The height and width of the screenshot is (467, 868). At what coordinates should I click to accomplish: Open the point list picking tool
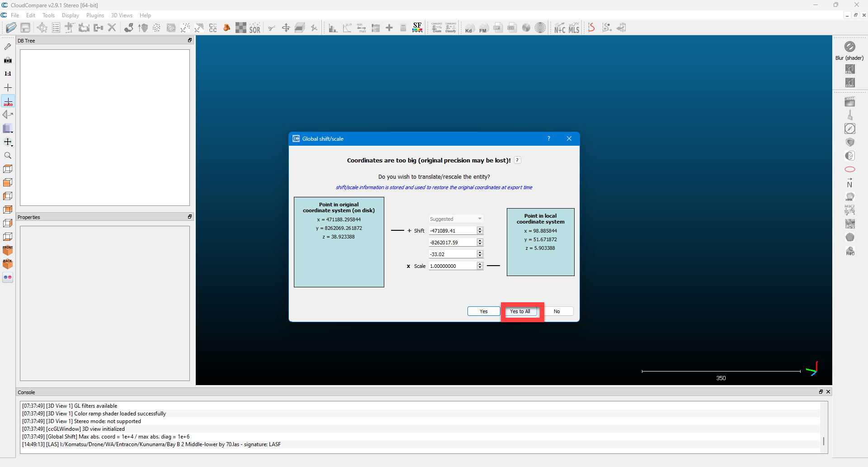click(56, 28)
